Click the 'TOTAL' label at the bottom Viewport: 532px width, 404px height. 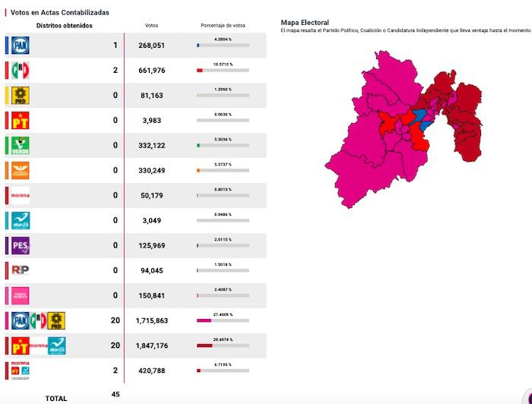click(x=56, y=399)
